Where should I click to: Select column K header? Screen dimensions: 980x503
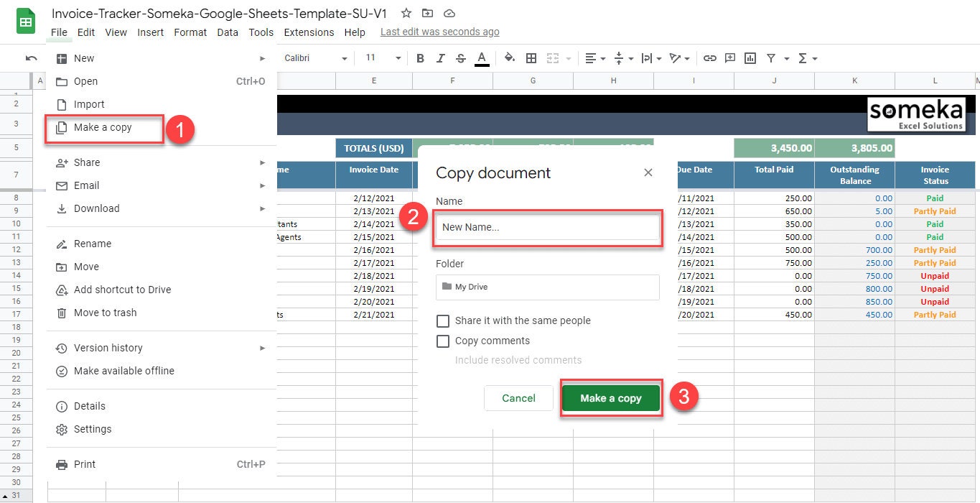coord(854,81)
